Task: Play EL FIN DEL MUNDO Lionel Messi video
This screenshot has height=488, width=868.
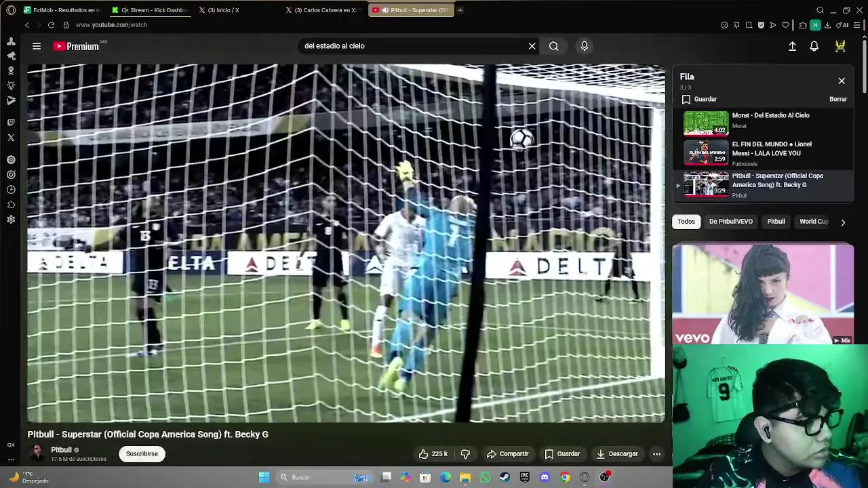Action: (x=763, y=152)
